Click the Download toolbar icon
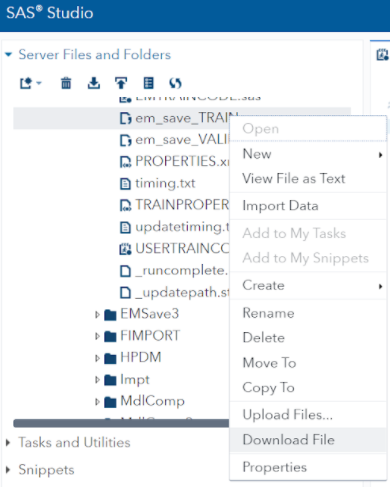 94,83
